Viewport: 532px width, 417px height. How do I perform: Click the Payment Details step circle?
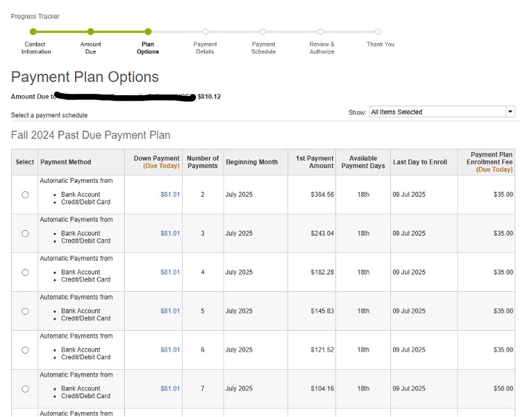coord(205,31)
